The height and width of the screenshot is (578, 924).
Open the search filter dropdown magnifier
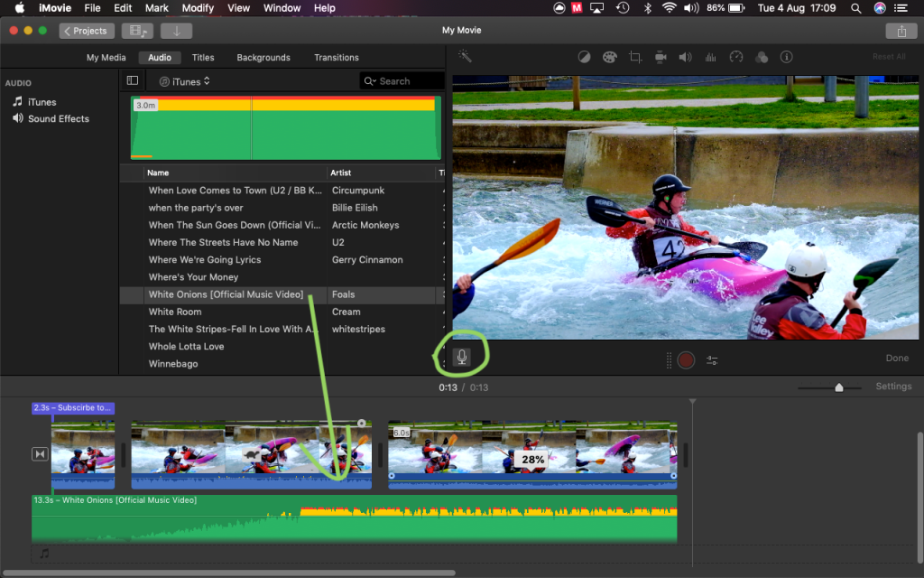pyautogui.click(x=370, y=81)
